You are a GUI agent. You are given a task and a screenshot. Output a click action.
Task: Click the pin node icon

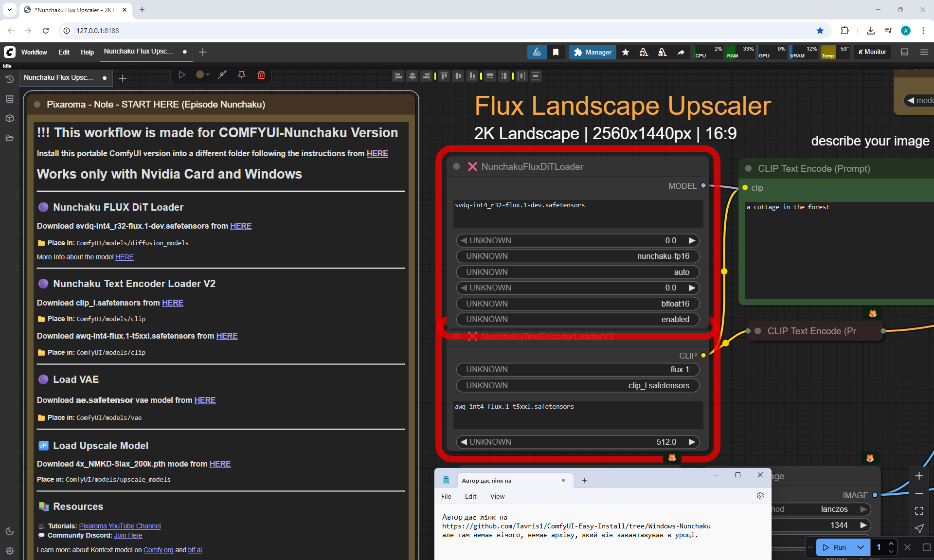[241, 75]
